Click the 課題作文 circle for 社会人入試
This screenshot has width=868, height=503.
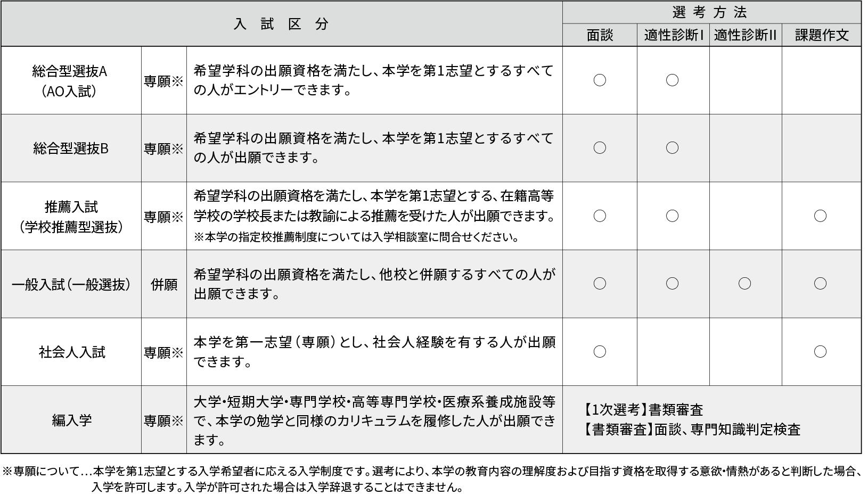coord(820,351)
